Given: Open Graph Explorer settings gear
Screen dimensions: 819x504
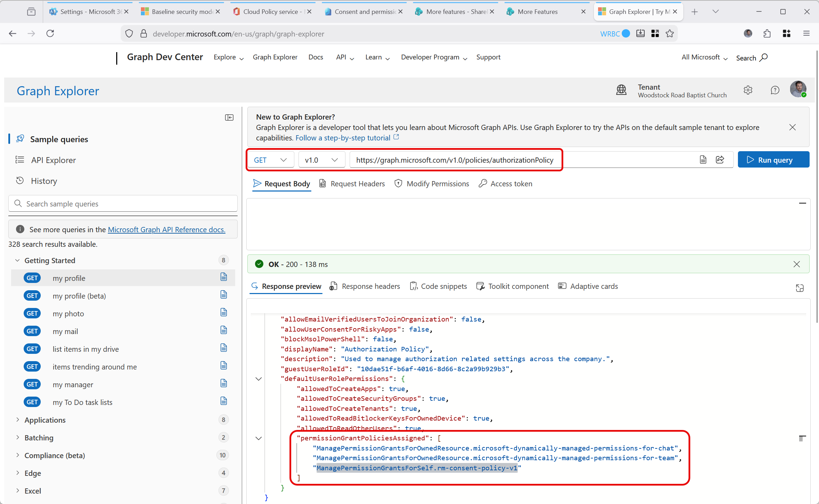Looking at the screenshot, I should [x=748, y=90].
